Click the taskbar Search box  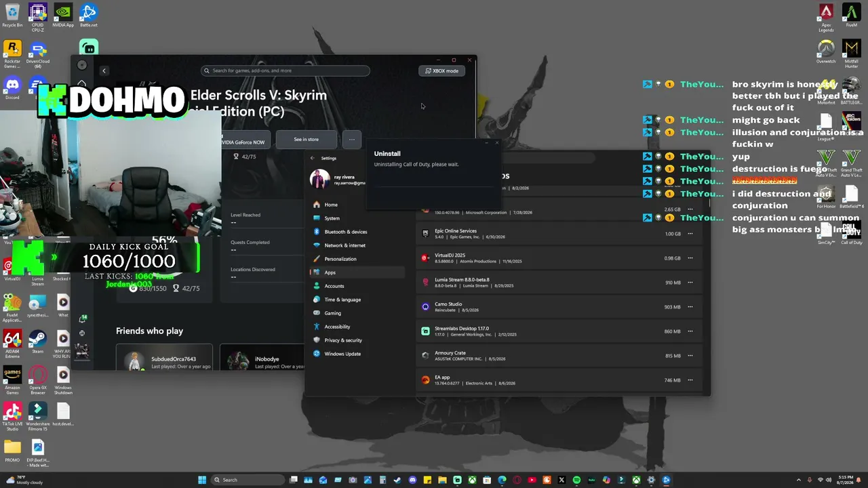tap(247, 480)
